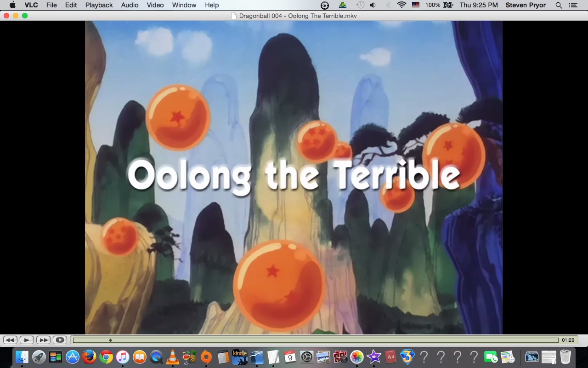Open the calculator spreadsheet dock icon

[223, 356]
